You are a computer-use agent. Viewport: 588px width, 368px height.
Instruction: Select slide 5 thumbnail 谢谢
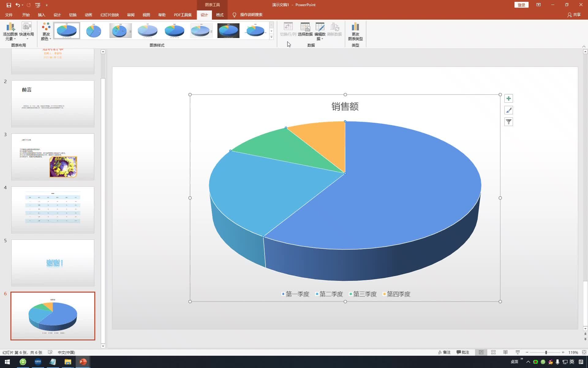pos(53,263)
